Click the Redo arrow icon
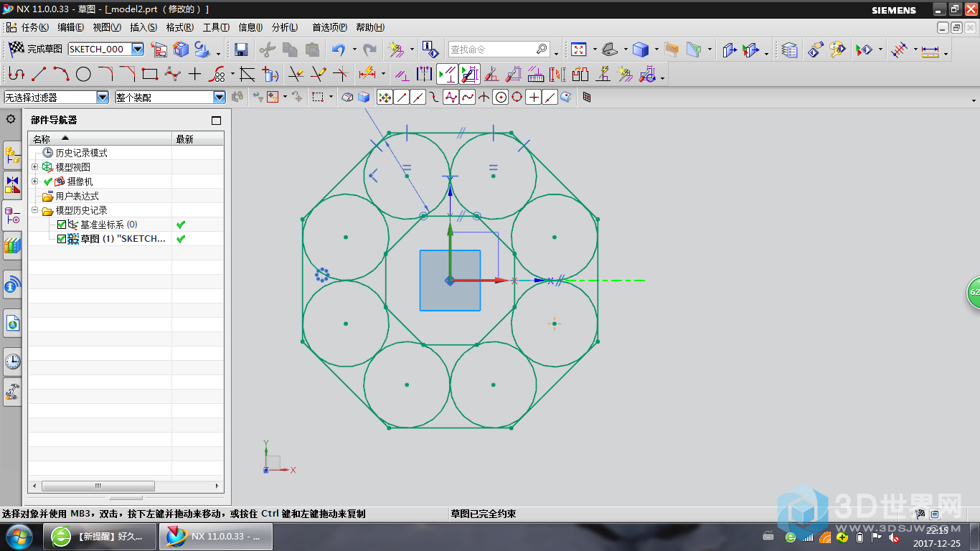The height and width of the screenshot is (551, 980). 369,50
